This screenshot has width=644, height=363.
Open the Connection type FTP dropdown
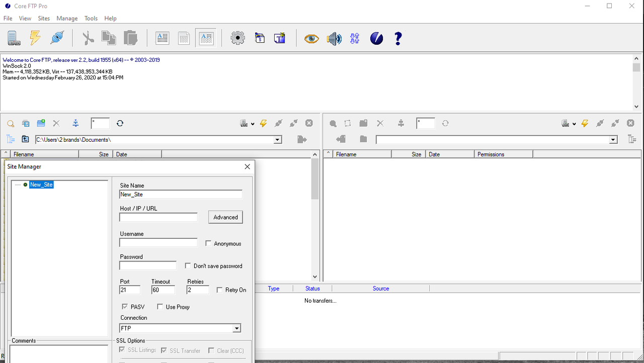237,328
